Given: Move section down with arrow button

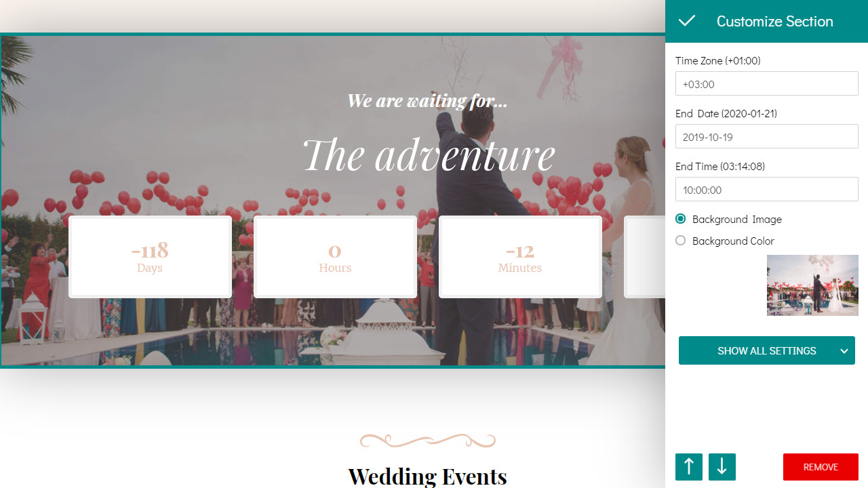Looking at the screenshot, I should (722, 467).
